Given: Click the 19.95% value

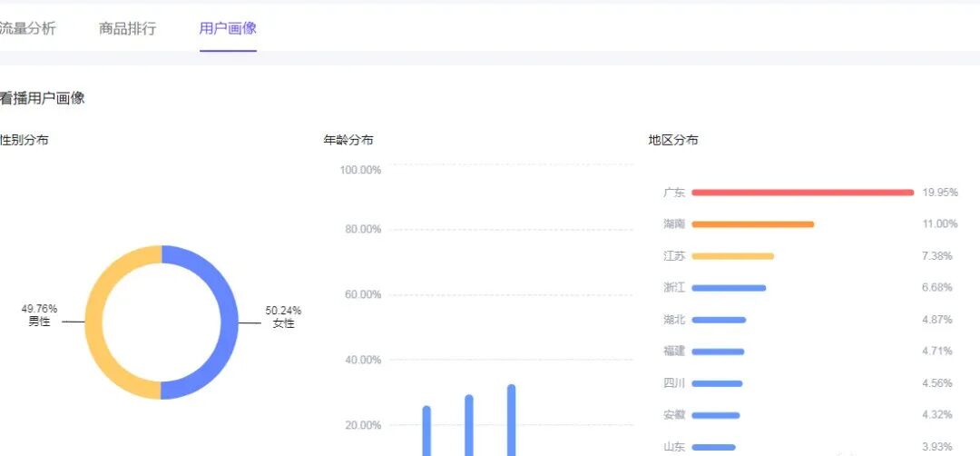Looking at the screenshot, I should (x=940, y=193).
